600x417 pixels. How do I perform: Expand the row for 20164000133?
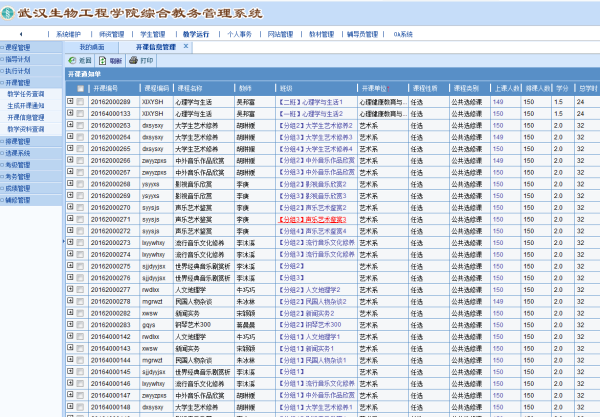pos(70,113)
